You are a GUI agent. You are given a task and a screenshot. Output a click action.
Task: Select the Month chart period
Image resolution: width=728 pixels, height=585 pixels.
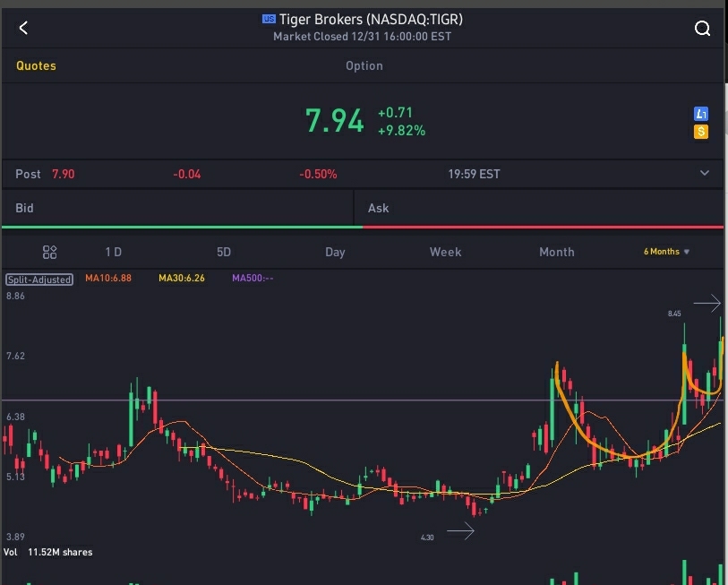click(557, 252)
